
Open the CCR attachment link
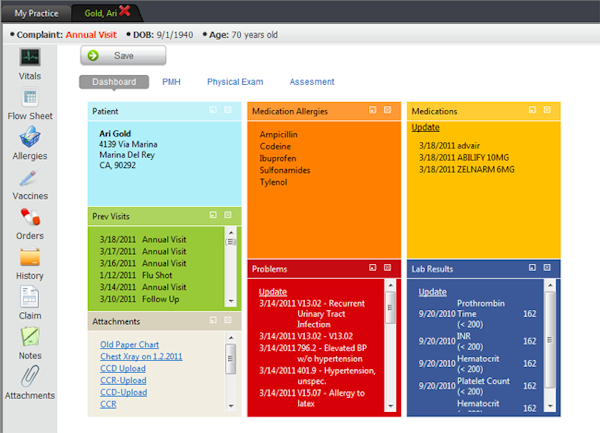(x=108, y=404)
